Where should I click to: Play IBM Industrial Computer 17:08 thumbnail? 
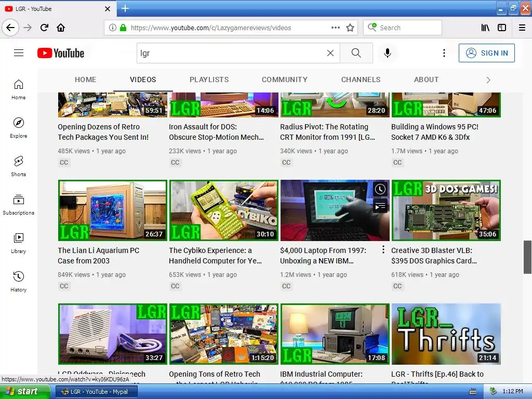tap(335, 334)
